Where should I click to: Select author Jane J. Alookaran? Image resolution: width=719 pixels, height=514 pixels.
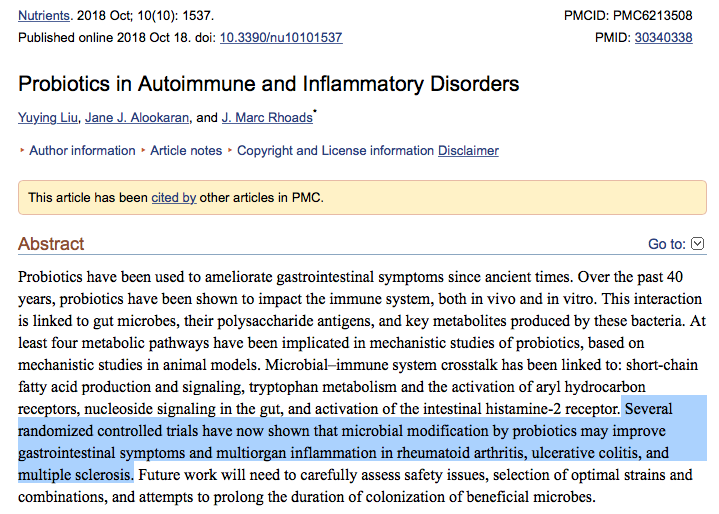[138, 118]
